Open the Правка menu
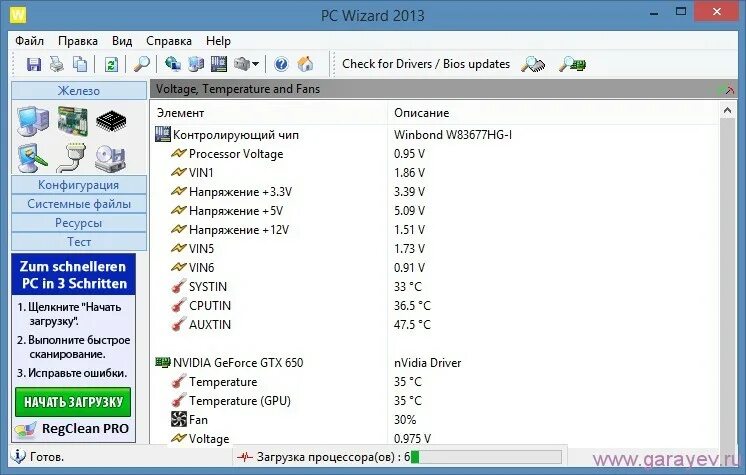This screenshot has height=475, width=746. pyautogui.click(x=78, y=41)
